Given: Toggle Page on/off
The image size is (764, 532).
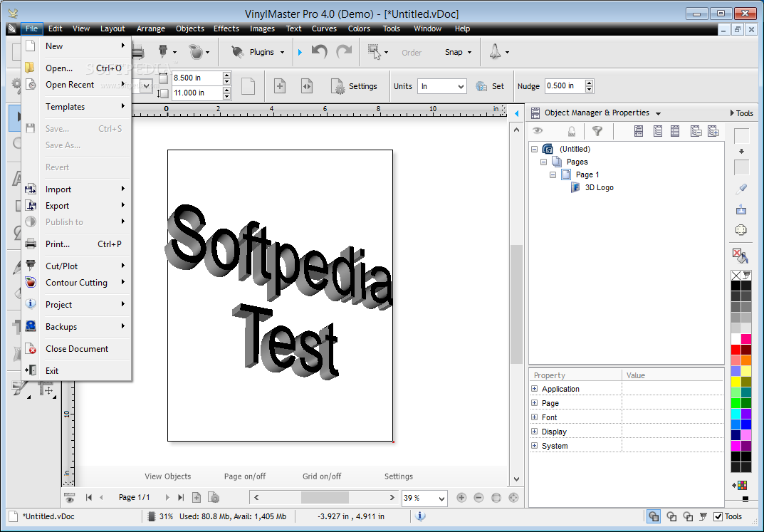Looking at the screenshot, I should 245,476.
